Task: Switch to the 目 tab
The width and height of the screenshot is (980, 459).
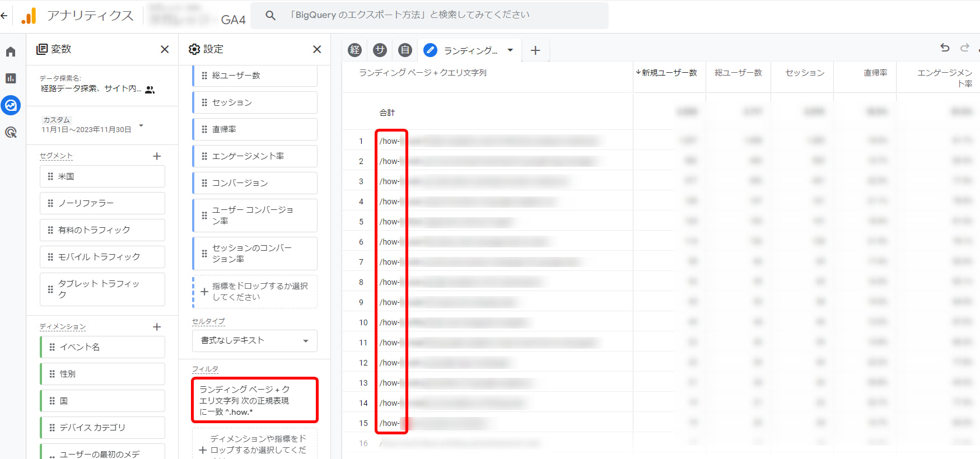Action: (x=405, y=50)
